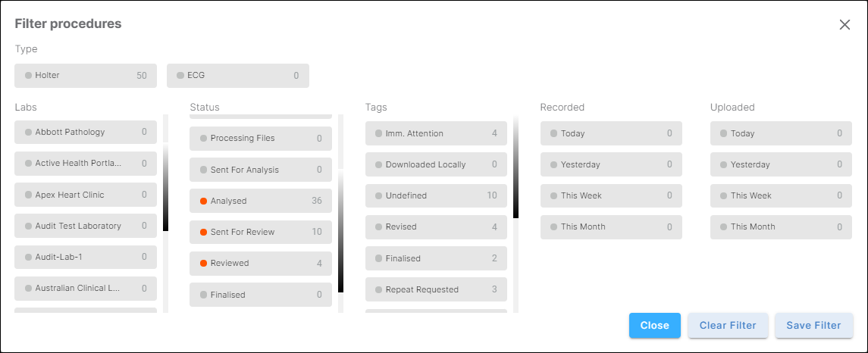Viewport: 868px width, 353px height.
Task: Enable the Audit Test Laboratory filter
Action: (86, 226)
